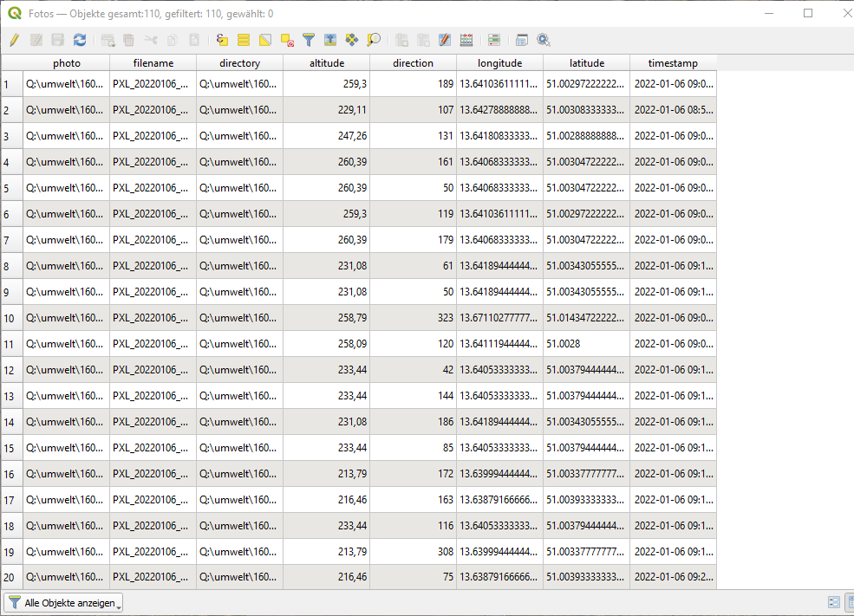Open conditional formatting panel
Image resolution: width=854 pixels, height=616 pixels.
494,40
